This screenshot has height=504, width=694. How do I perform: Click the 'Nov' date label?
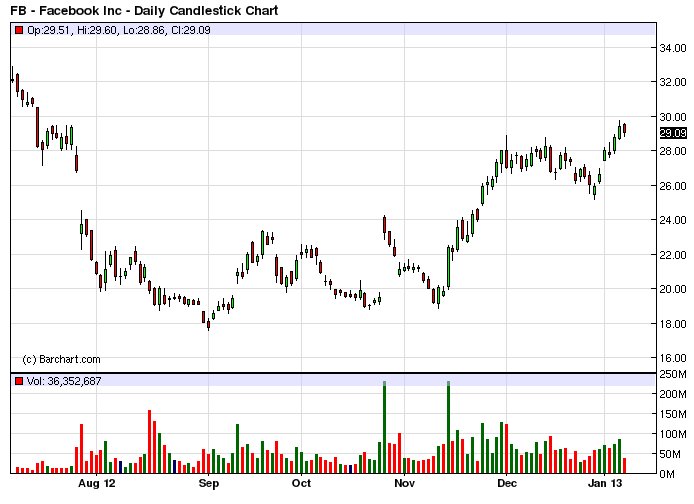(404, 483)
